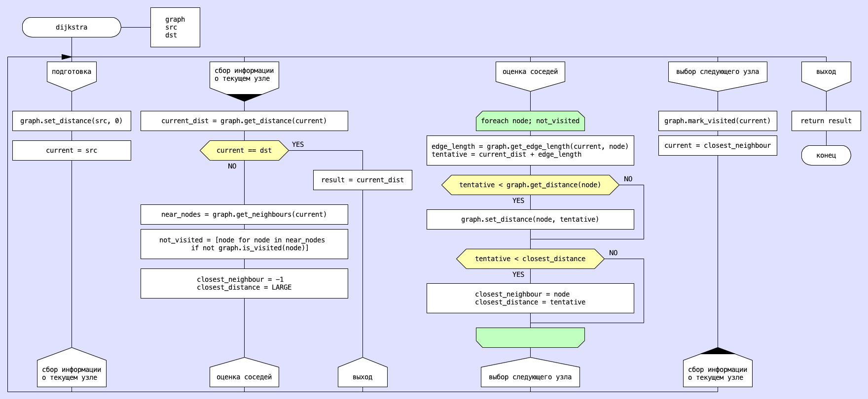Click the graph.set_distance(node, tentative) block
Image resolution: width=868 pixels, height=399 pixels.
pos(530,219)
